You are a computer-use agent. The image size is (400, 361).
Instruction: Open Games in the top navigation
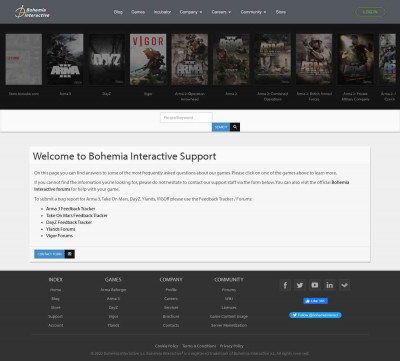pos(138,12)
